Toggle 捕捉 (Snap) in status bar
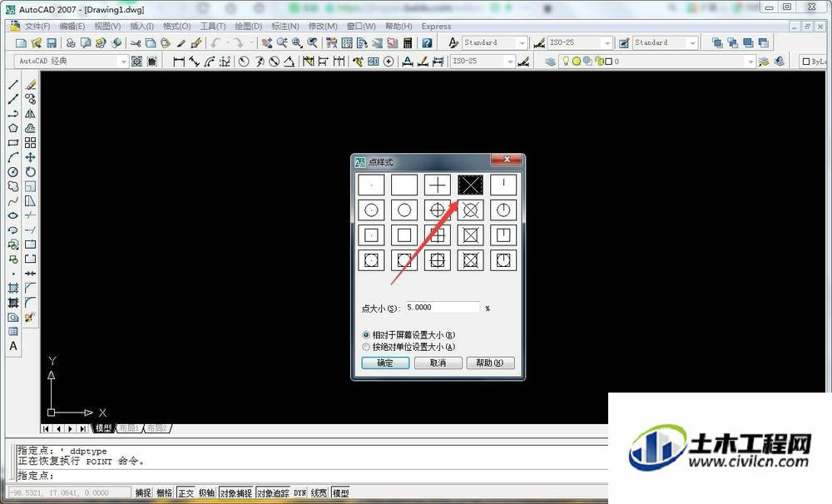The width and height of the screenshot is (832, 504). point(143,493)
